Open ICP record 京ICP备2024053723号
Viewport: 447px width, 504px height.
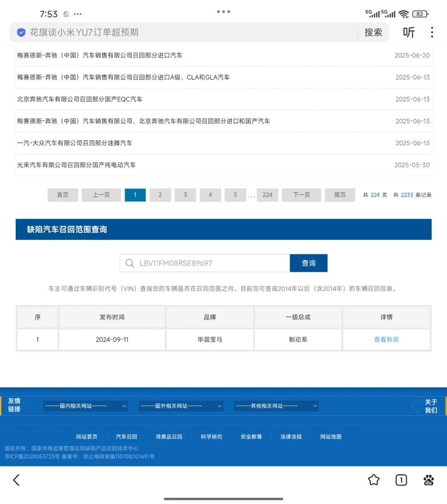(32, 456)
